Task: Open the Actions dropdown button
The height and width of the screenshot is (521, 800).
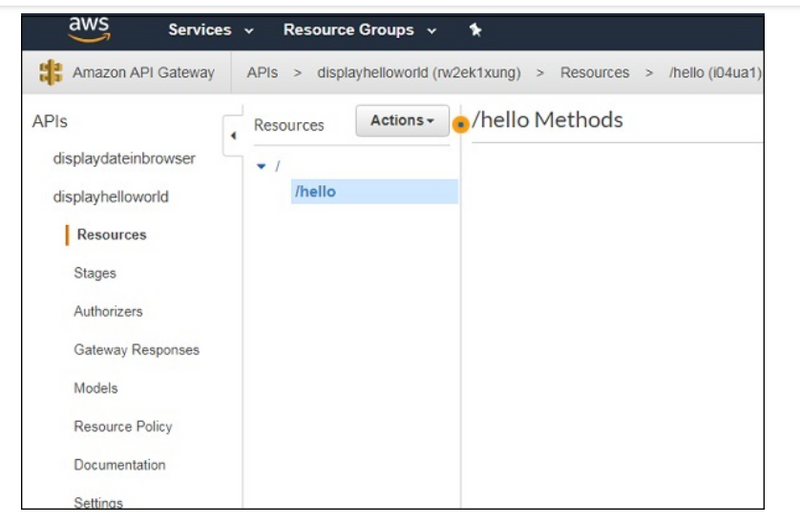Action: pos(402,121)
